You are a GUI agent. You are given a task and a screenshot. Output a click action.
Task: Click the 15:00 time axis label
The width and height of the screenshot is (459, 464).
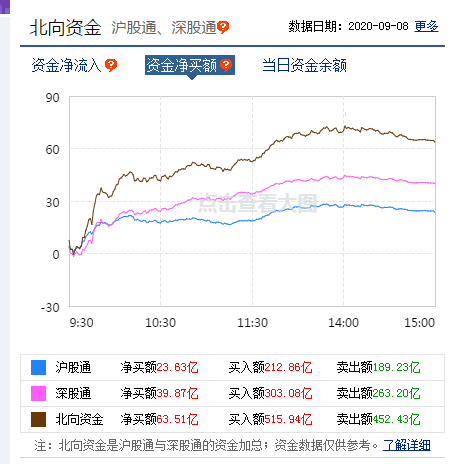[420, 323]
